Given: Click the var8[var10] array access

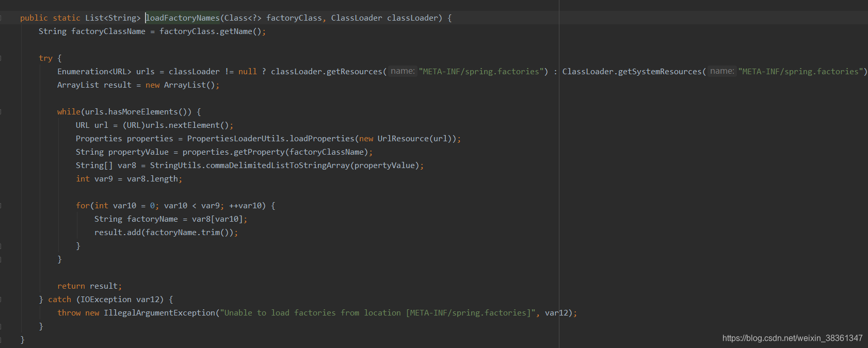Looking at the screenshot, I should (217, 219).
